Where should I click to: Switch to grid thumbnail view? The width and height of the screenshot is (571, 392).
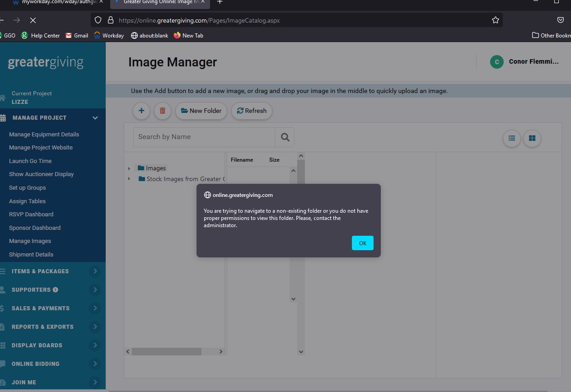pyautogui.click(x=532, y=138)
